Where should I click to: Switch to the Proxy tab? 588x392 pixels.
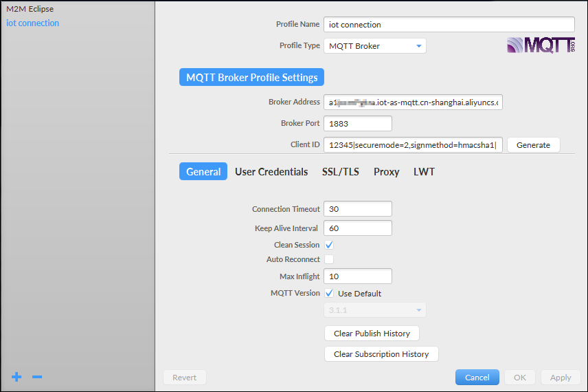click(x=386, y=172)
